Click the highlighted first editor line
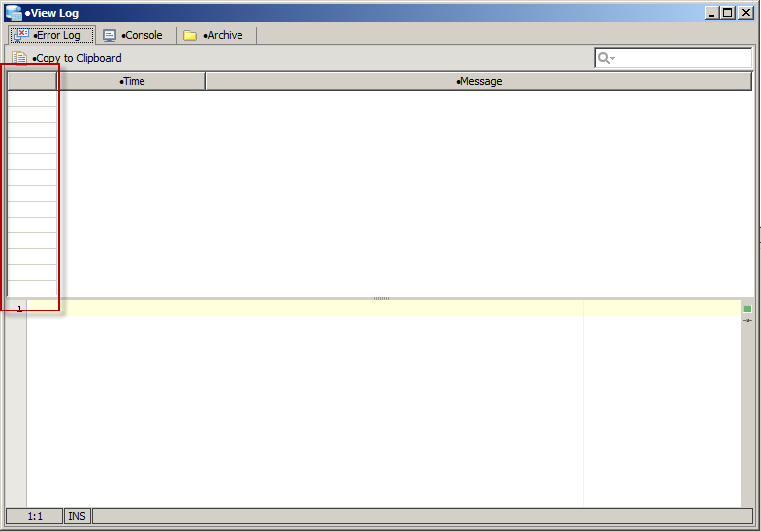The width and height of the screenshot is (761, 532). coord(384,309)
